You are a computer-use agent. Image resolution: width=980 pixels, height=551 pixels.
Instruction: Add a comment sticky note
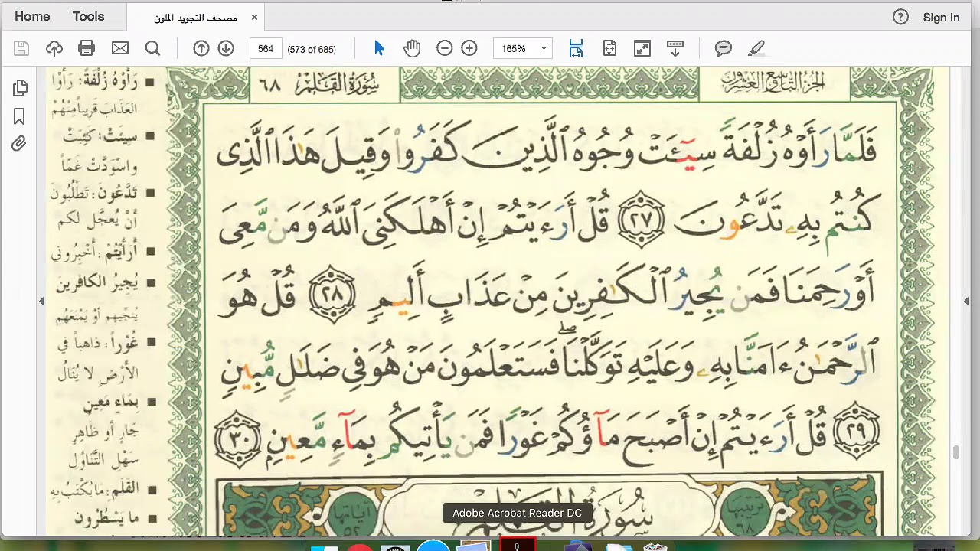pos(724,48)
